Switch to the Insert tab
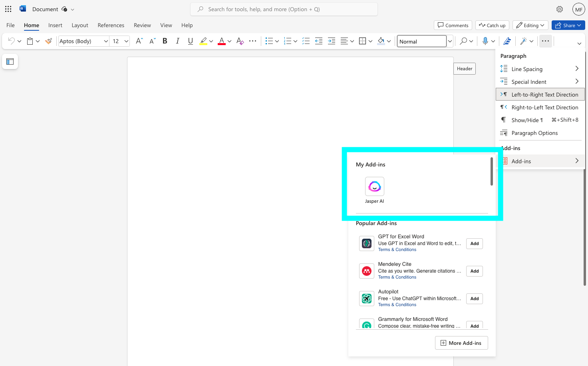Screen dimensions: 588x366 [x=55, y=25]
